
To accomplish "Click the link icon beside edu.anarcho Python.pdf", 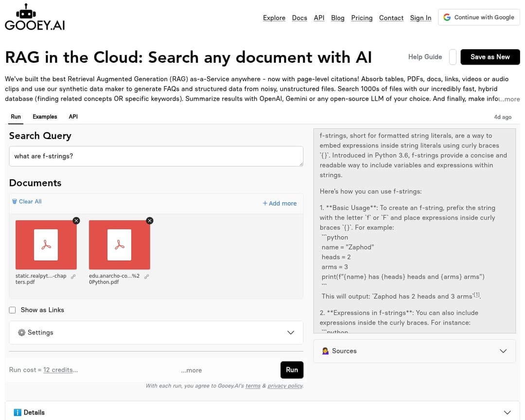I will (147, 276).
